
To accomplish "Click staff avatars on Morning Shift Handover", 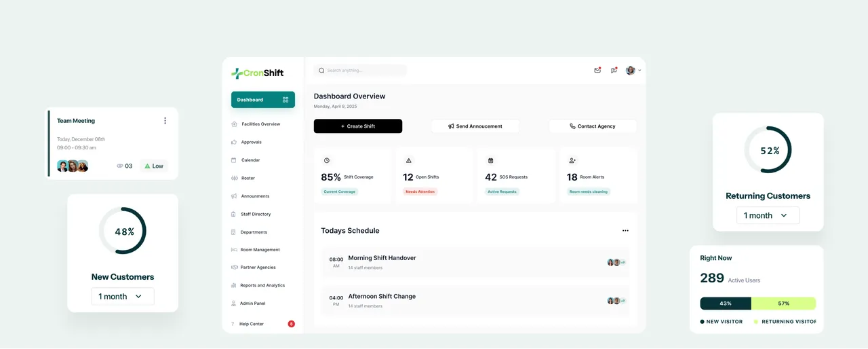I will 616,262.
